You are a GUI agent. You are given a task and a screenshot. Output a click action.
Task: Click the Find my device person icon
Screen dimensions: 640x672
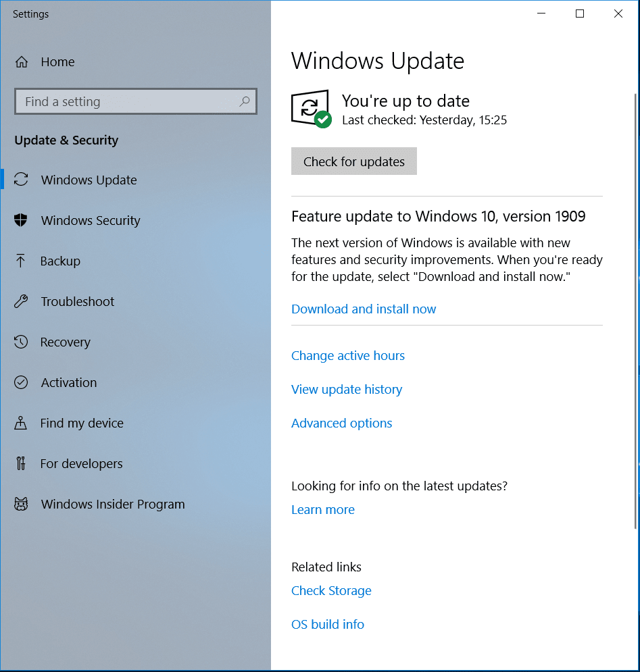pos(20,423)
